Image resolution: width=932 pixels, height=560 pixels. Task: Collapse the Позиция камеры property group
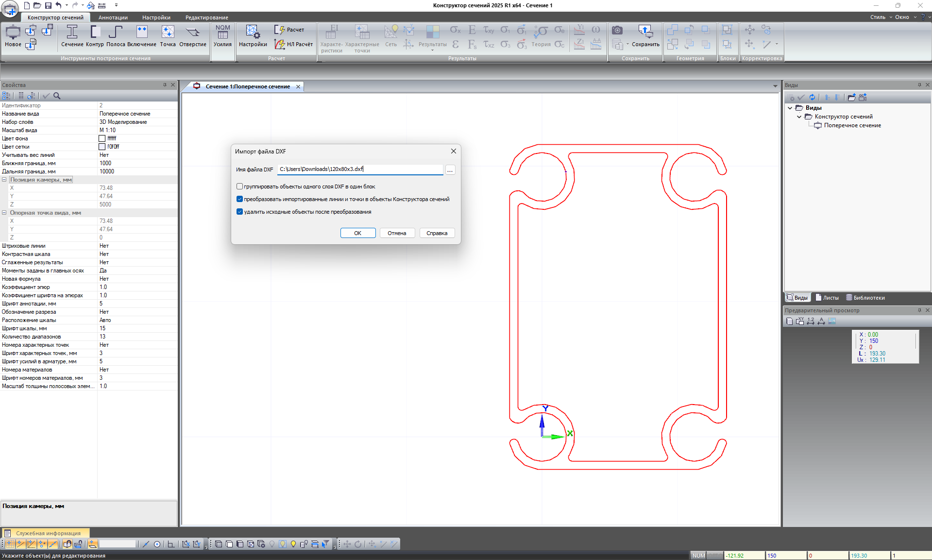4,180
